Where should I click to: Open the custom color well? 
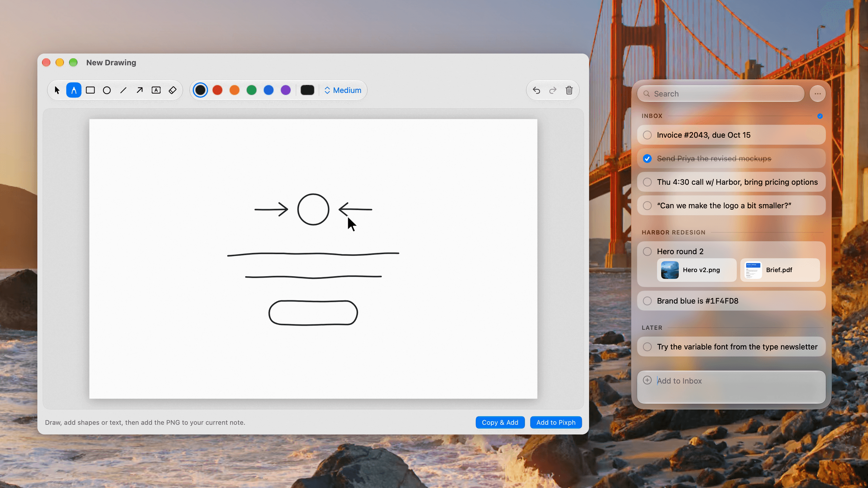[308, 90]
